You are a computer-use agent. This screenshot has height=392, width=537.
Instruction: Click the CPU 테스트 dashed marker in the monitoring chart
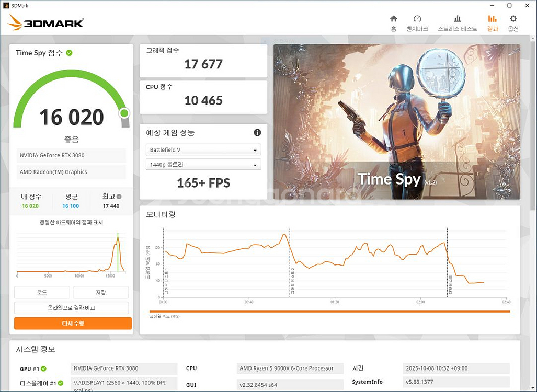click(447, 261)
